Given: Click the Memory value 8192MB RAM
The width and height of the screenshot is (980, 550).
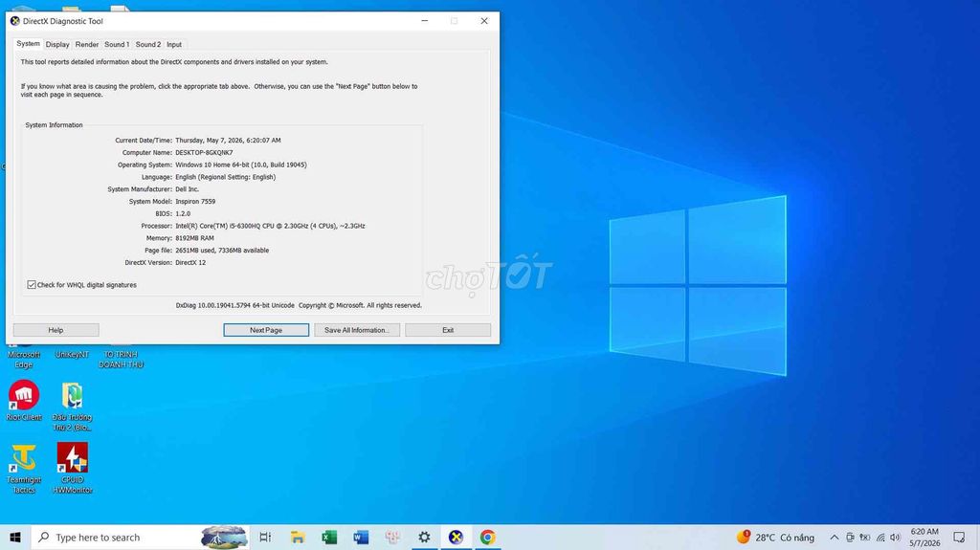Looking at the screenshot, I should pyautogui.click(x=194, y=238).
